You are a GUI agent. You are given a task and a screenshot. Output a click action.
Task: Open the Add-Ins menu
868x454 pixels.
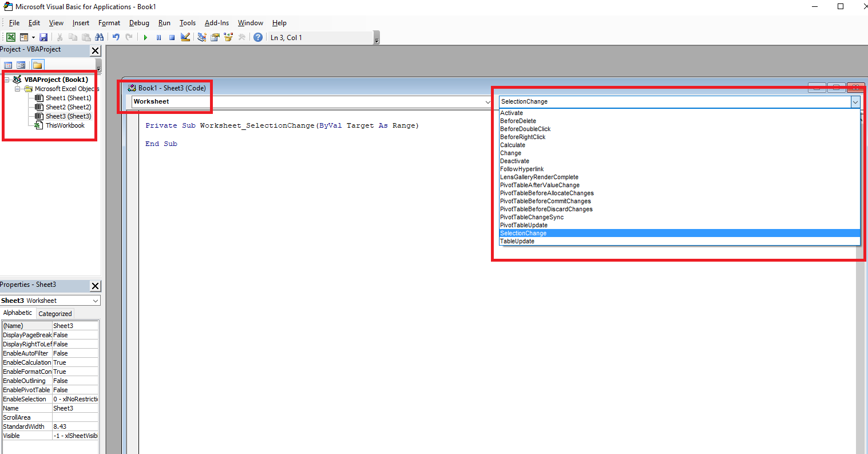[216, 23]
